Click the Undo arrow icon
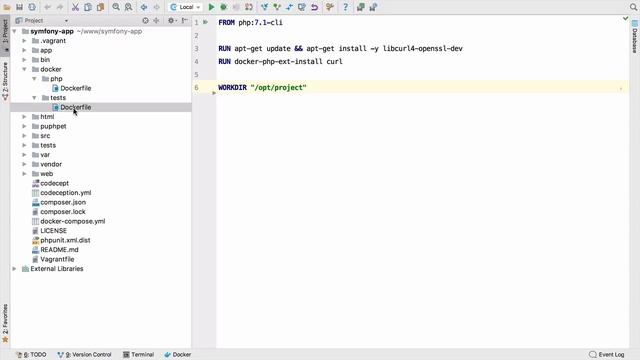Image resolution: width=640 pixels, height=360 pixels. (x=47, y=7)
